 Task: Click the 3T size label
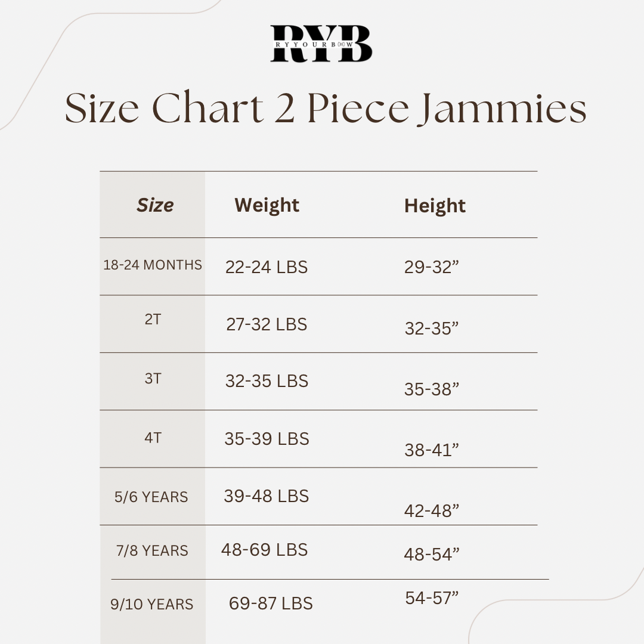pyautogui.click(x=153, y=379)
